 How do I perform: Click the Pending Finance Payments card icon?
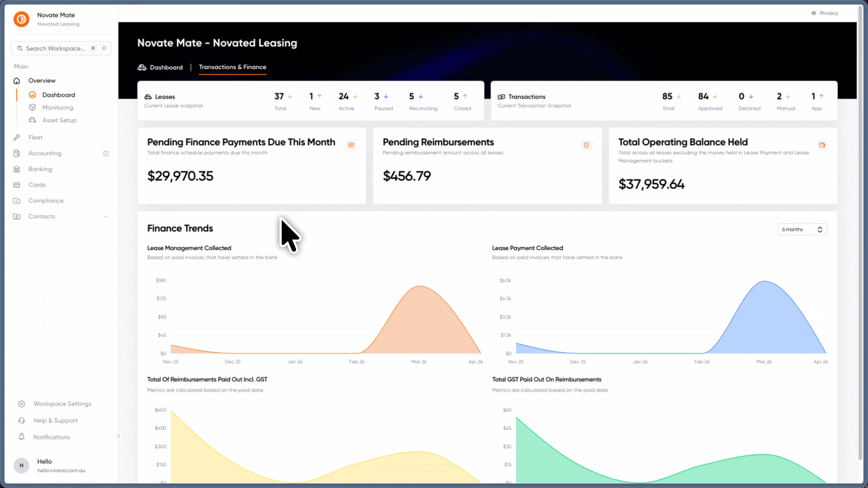(351, 145)
